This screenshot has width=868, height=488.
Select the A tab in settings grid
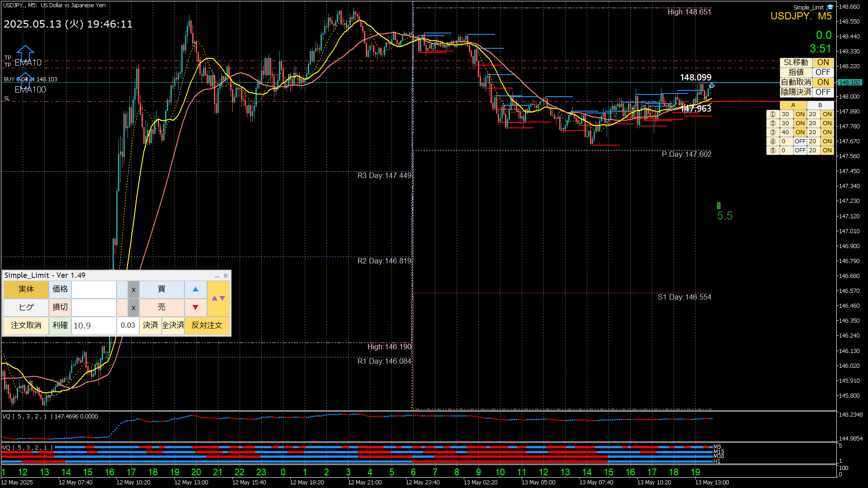793,105
